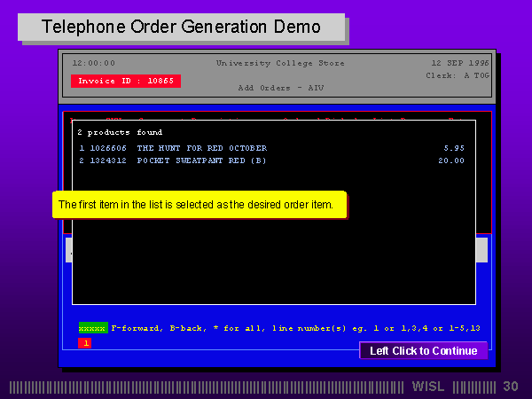Click the Telephone Order Generation Demo title

(181, 27)
